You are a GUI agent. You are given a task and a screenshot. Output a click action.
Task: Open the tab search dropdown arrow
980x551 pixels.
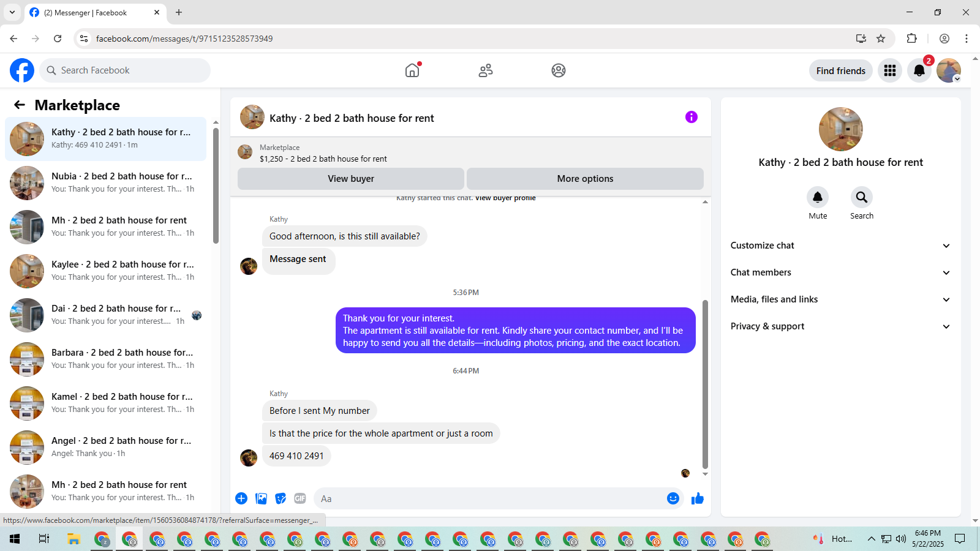click(12, 12)
